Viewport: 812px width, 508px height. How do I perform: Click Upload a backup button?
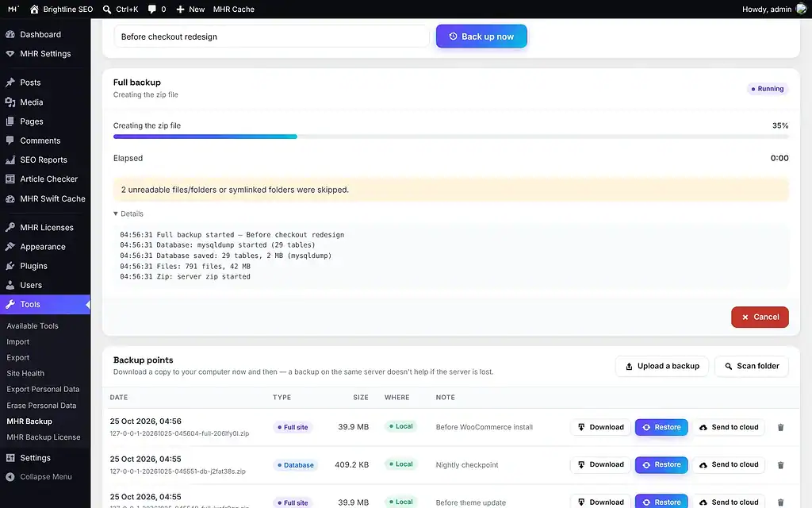point(662,366)
